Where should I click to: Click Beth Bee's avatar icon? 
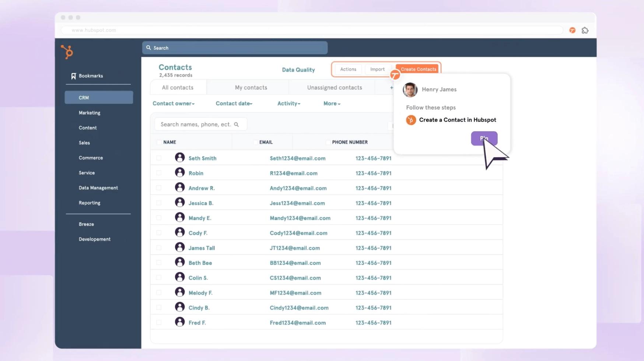[180, 262]
